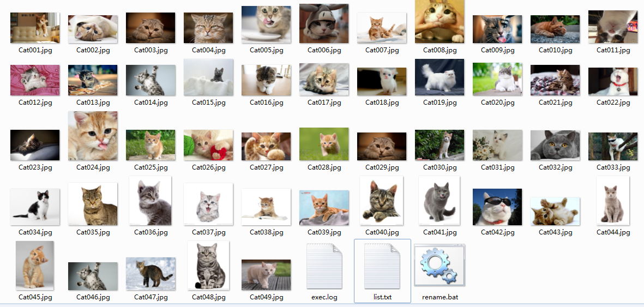The height and width of the screenshot is (307, 644).
Task: Click the rename.bat file name
Action: tap(440, 297)
